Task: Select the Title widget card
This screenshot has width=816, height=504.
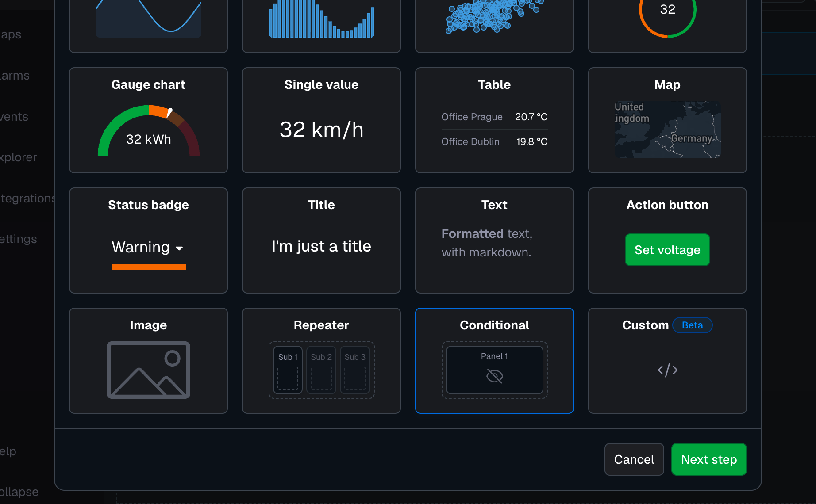Action: click(321, 241)
